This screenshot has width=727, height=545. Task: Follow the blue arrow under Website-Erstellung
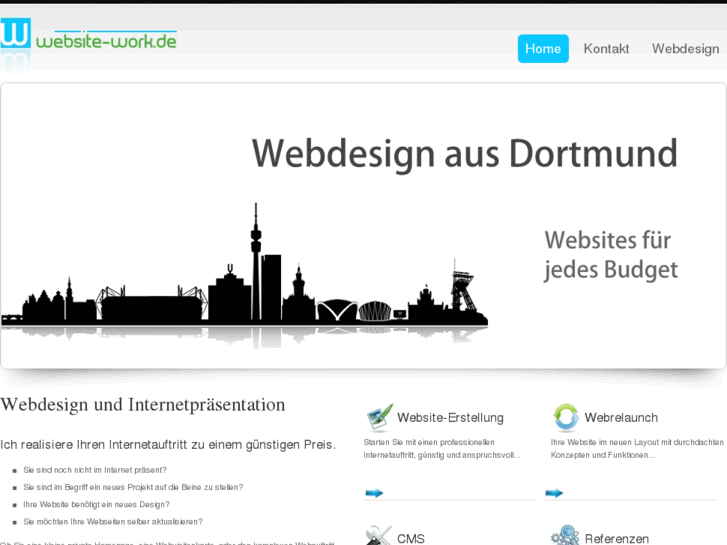coord(374,493)
